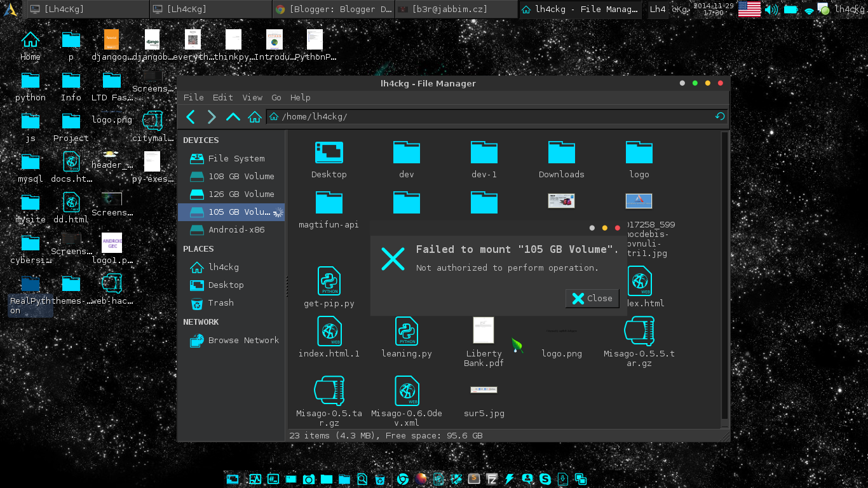Open the File menu
Viewport: 868px width, 488px height.
pyautogui.click(x=194, y=97)
